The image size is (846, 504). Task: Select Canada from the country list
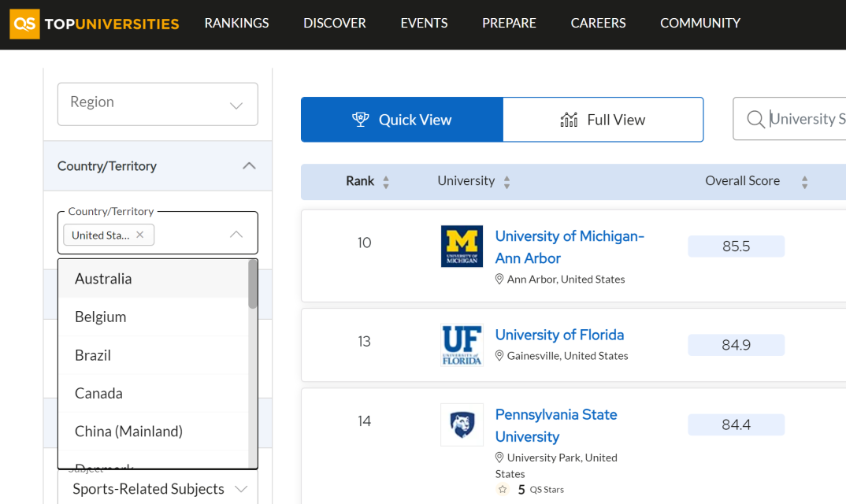pyautogui.click(x=154, y=394)
